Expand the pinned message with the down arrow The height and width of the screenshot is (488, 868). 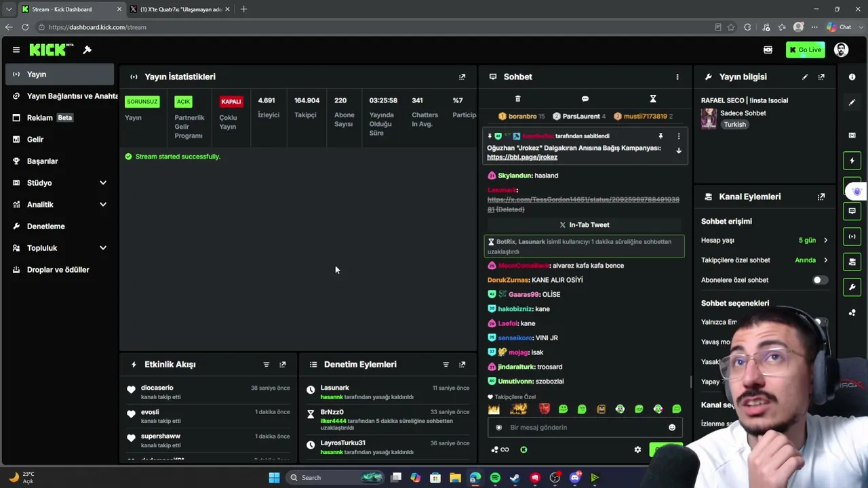678,150
